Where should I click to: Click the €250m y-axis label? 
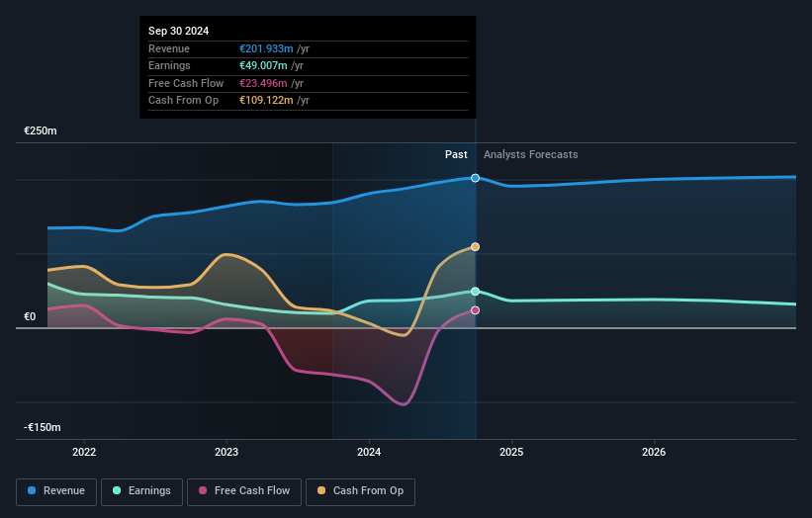(41, 130)
